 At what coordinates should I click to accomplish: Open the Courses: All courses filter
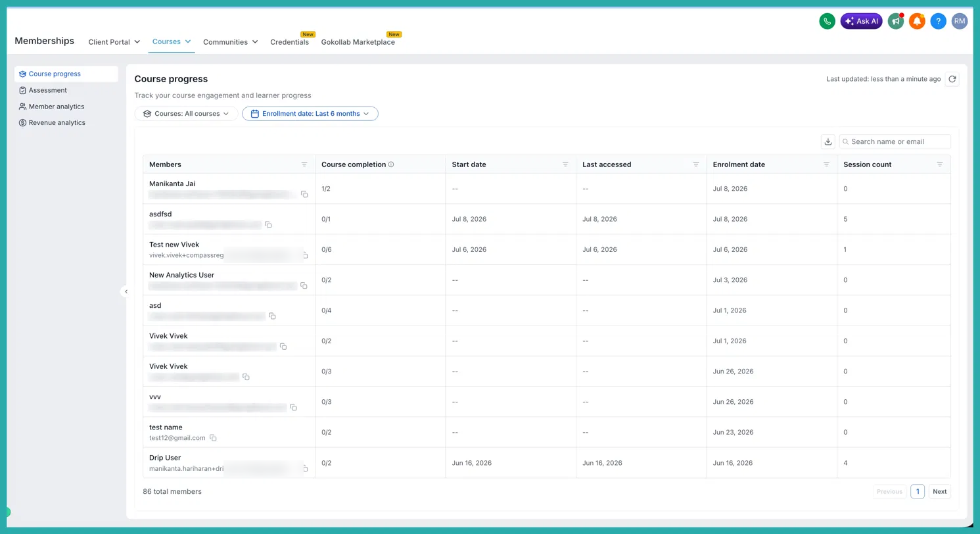[x=186, y=114]
